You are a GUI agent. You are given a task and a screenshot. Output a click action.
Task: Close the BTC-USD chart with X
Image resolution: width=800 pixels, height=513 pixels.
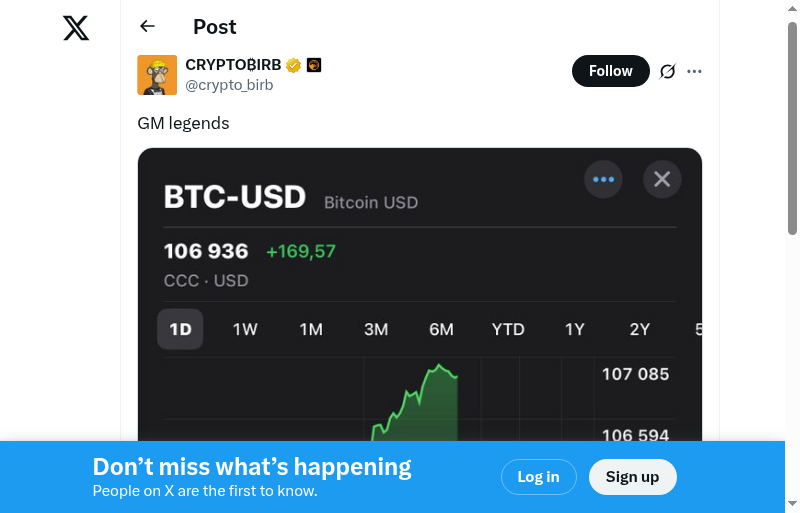click(662, 180)
